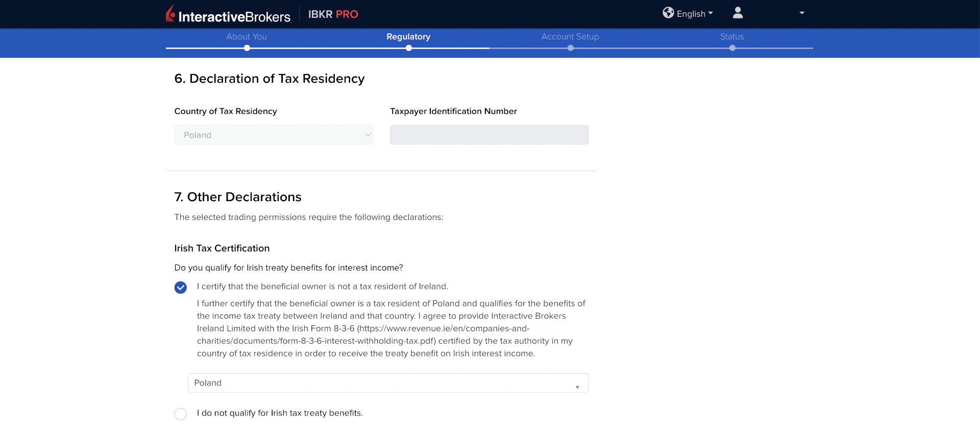This screenshot has width=980, height=436.
Task: Click the Account Setup progress dot
Action: tap(571, 48)
